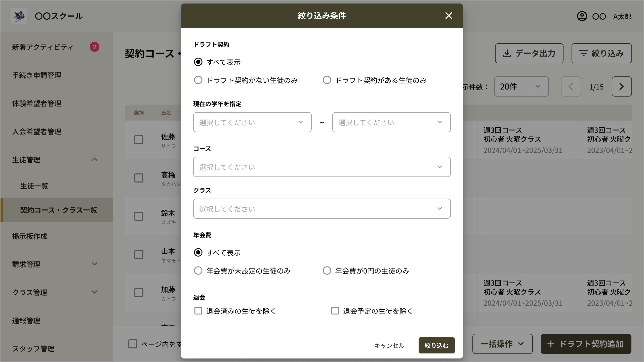Open the コース dropdown
This screenshot has width=644, height=362.
pyautogui.click(x=322, y=167)
